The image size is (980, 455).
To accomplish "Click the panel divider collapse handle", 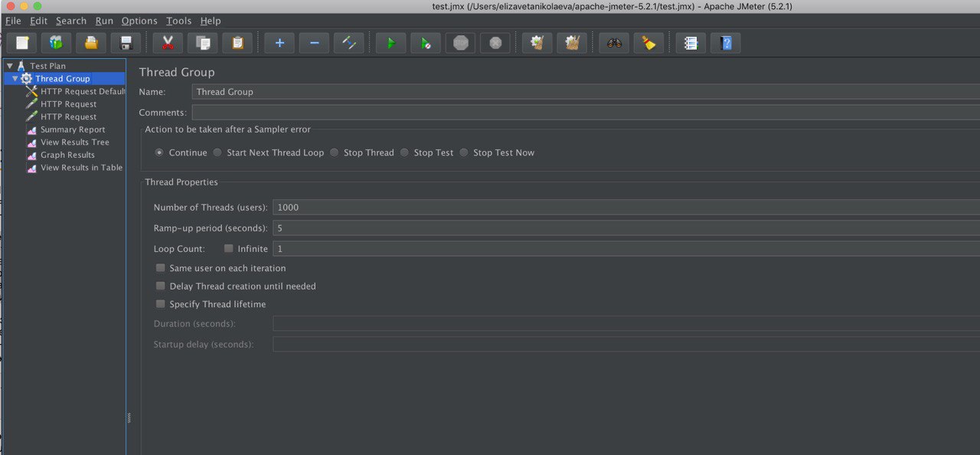I will tap(129, 417).
